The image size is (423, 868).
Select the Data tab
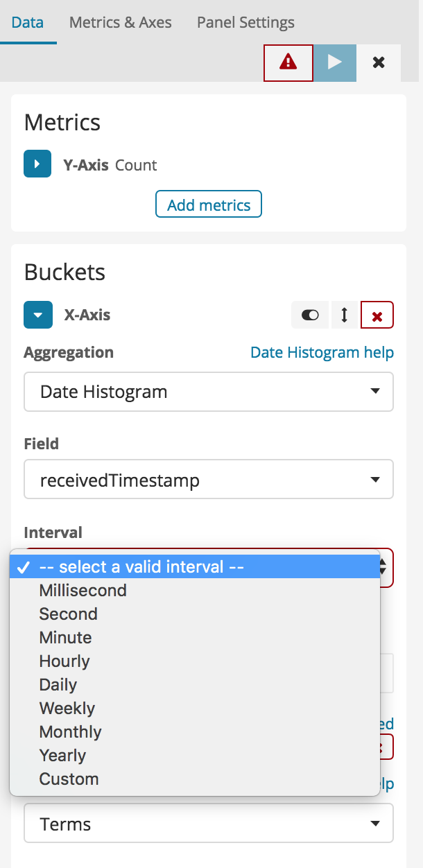[x=28, y=22]
